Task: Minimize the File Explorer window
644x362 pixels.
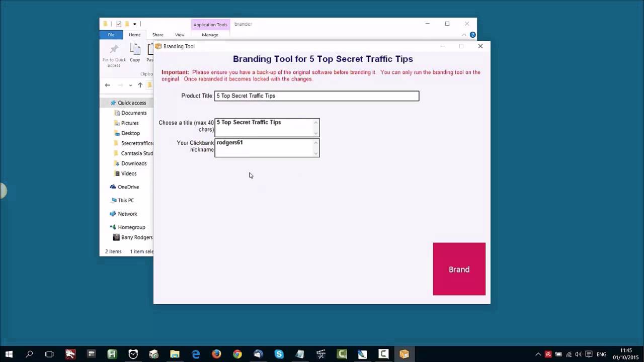Action: pos(427,24)
